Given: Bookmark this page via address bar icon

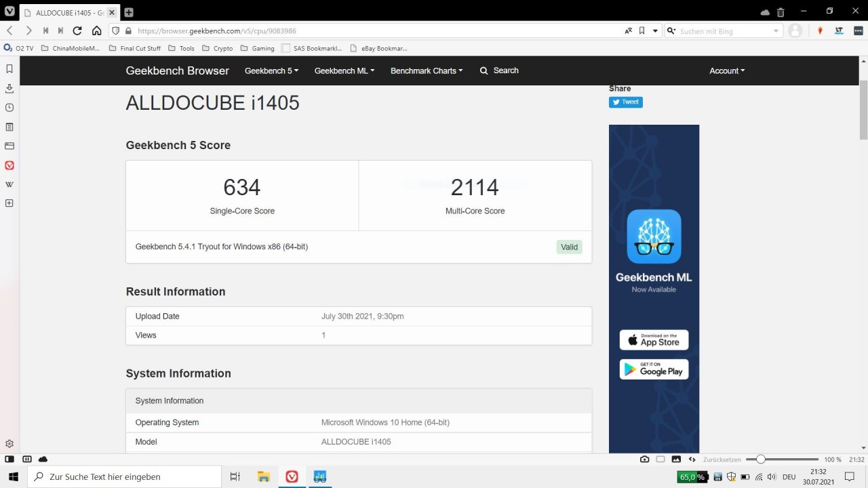Looking at the screenshot, I should 642,30.
